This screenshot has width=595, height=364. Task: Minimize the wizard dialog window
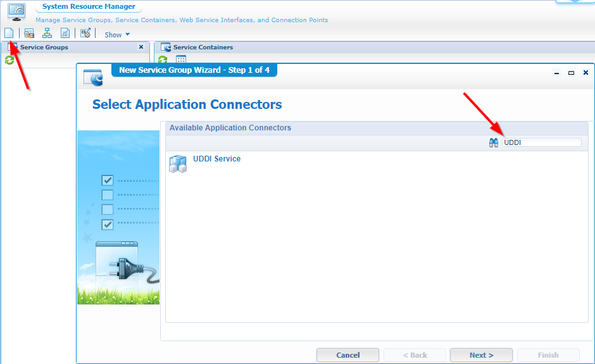pyautogui.click(x=556, y=73)
